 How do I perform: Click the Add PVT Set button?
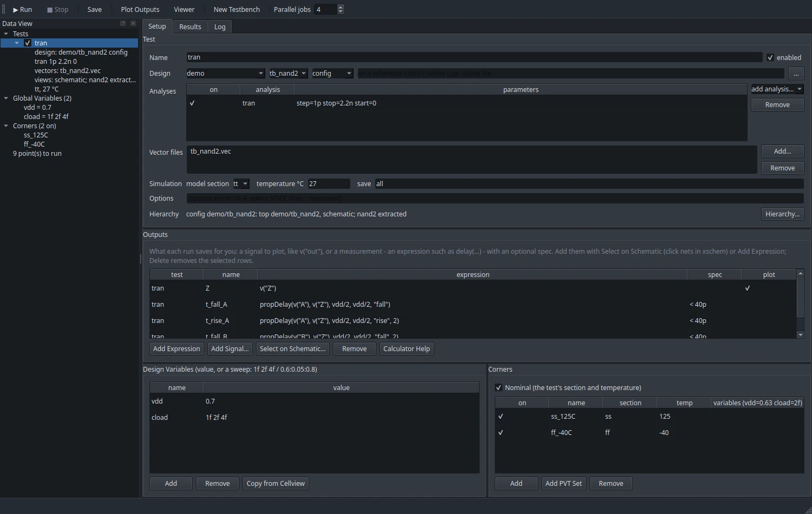coord(564,484)
